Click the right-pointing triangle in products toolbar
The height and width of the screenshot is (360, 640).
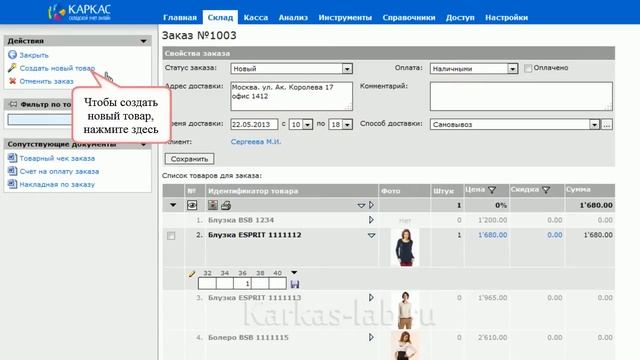pos(371,205)
